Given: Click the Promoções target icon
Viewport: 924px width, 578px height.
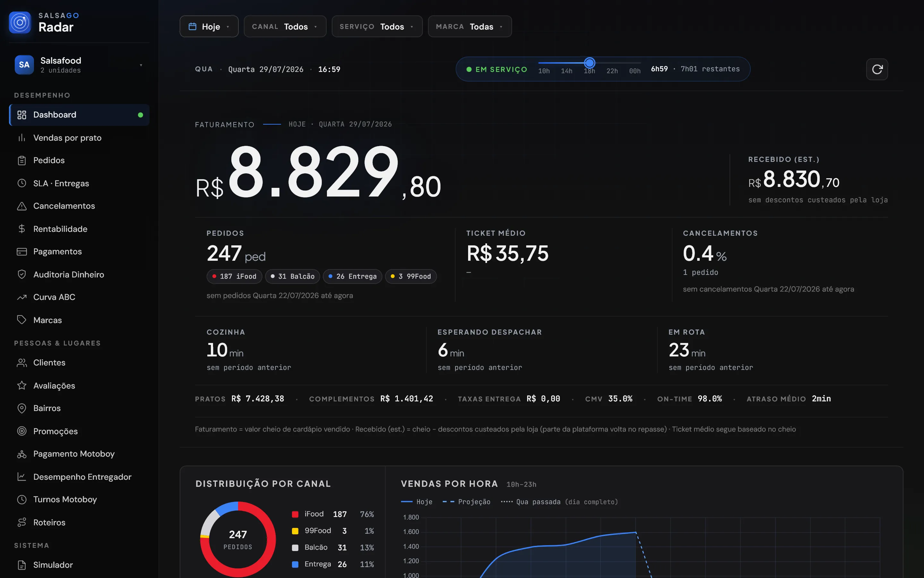Looking at the screenshot, I should point(22,431).
